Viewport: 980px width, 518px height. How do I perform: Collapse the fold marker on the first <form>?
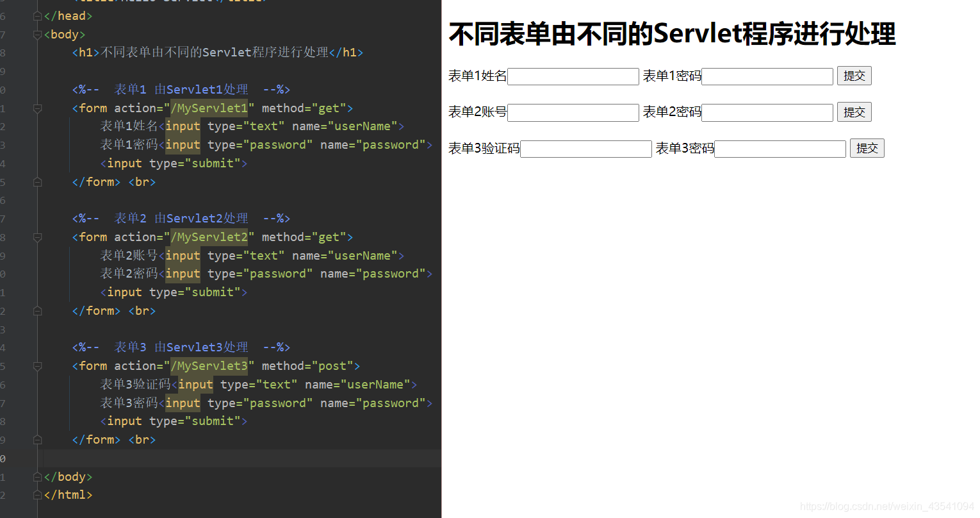(37, 108)
